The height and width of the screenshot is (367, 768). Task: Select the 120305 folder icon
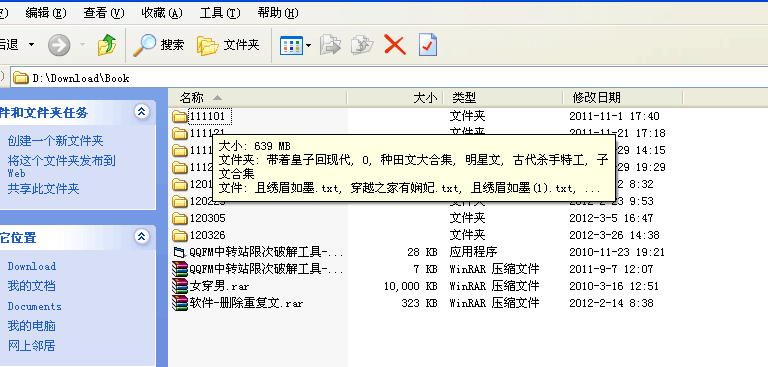180,218
